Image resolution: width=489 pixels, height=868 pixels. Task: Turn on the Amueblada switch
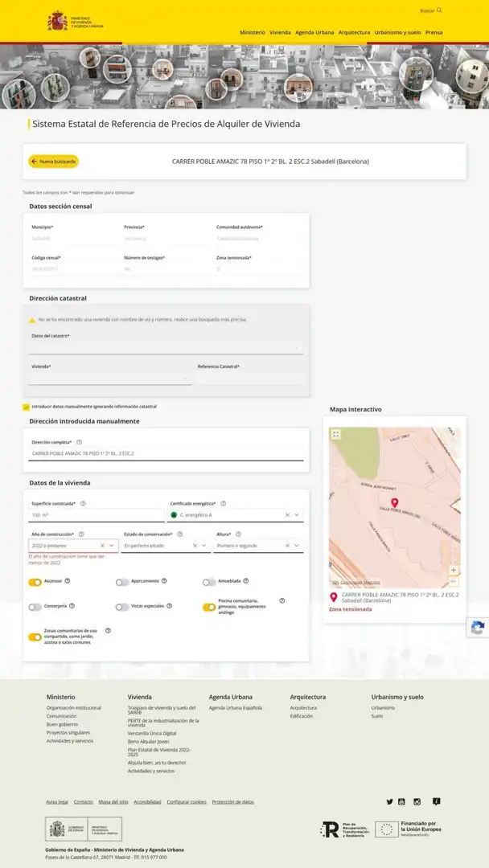point(209,582)
